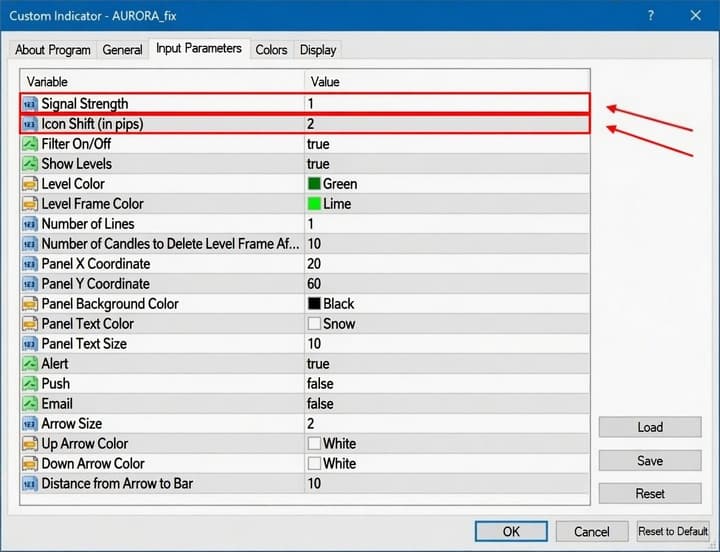Click the icon beside Panel Y Coordinate

point(30,284)
